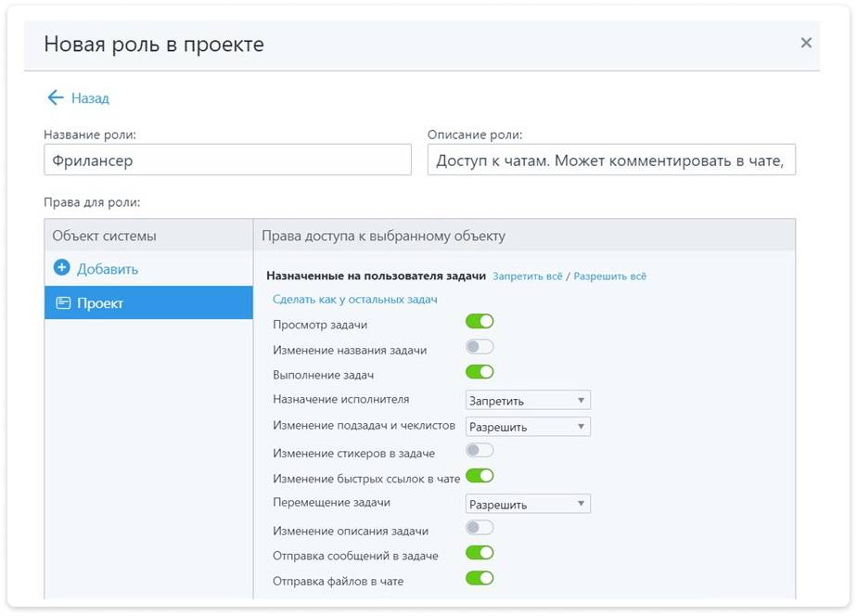857x616 pixels.
Task: Open the Назначение исполнителя dropdown
Action: pos(528,401)
